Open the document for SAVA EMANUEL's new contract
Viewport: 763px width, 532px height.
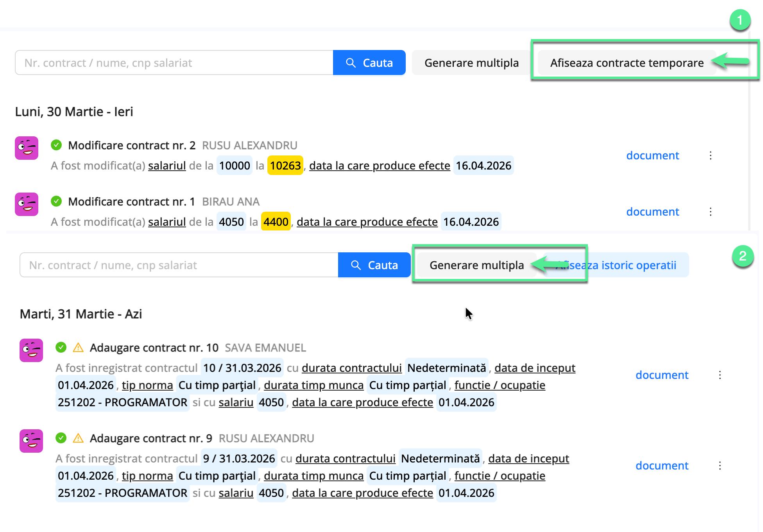point(662,375)
